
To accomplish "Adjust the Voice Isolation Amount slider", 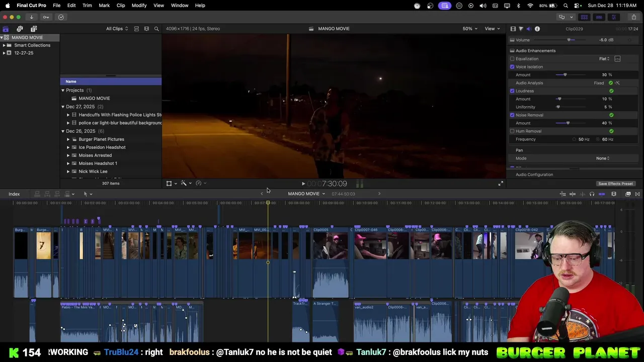I will 565,75.
